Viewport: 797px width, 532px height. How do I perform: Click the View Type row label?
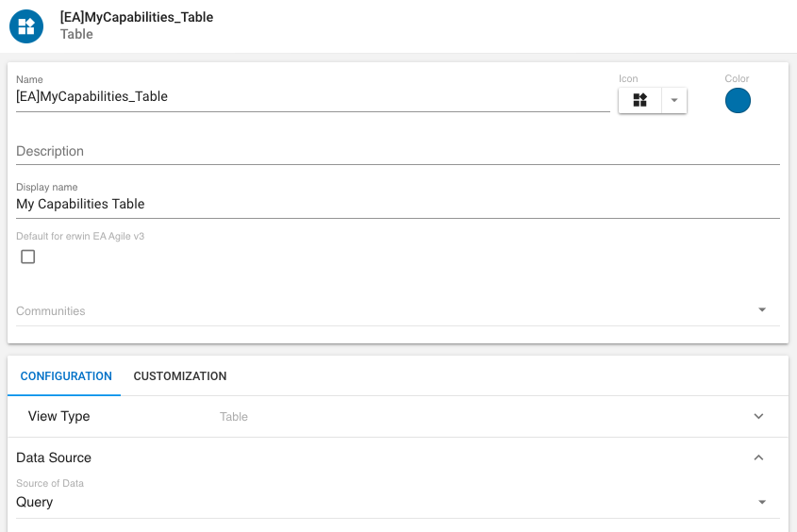pyautogui.click(x=59, y=416)
